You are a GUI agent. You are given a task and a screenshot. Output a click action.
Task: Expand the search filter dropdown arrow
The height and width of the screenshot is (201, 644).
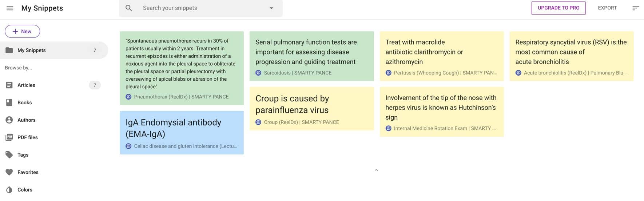pos(271,8)
